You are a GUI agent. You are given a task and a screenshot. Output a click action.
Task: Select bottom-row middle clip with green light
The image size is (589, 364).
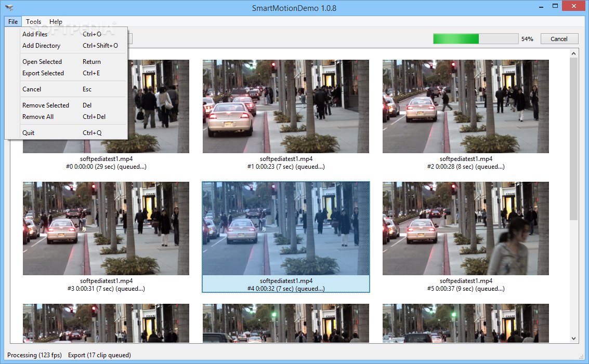tap(285, 323)
